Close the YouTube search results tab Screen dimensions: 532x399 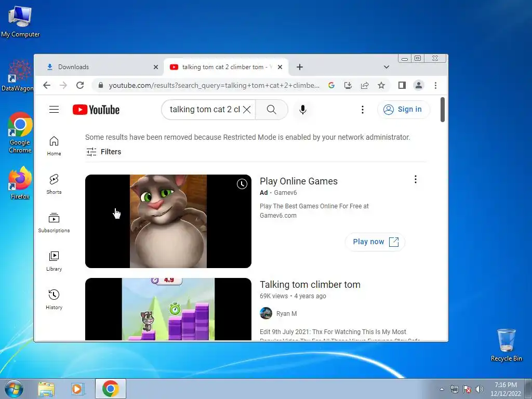click(x=280, y=67)
